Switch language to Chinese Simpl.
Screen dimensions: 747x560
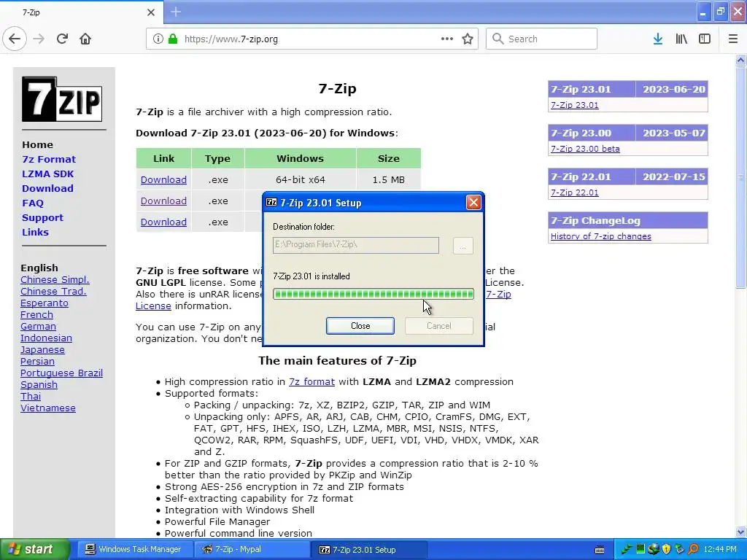click(55, 279)
